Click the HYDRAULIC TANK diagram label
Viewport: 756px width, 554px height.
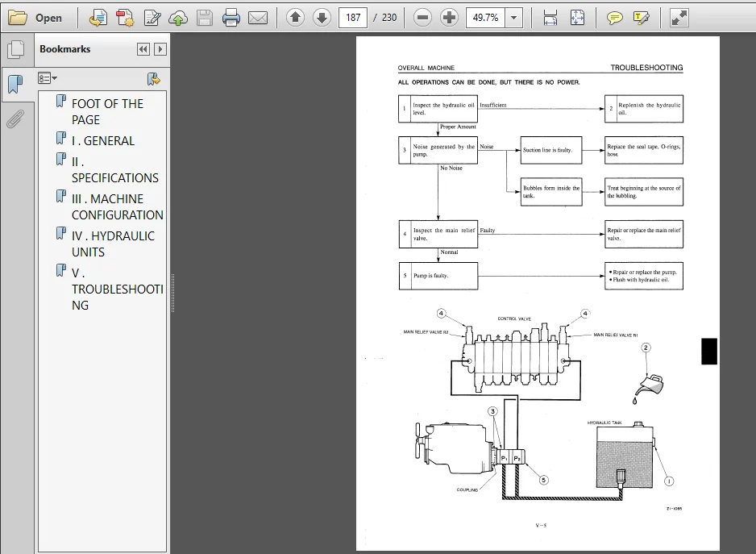604,423
